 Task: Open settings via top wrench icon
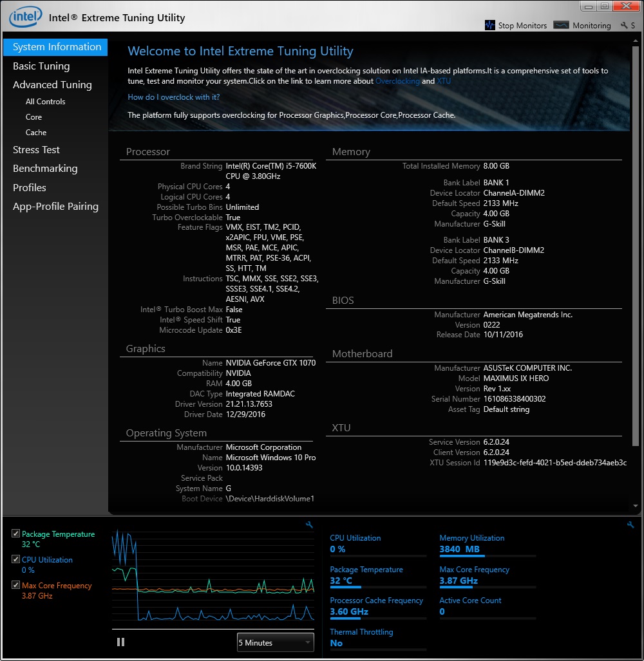pyautogui.click(x=624, y=25)
